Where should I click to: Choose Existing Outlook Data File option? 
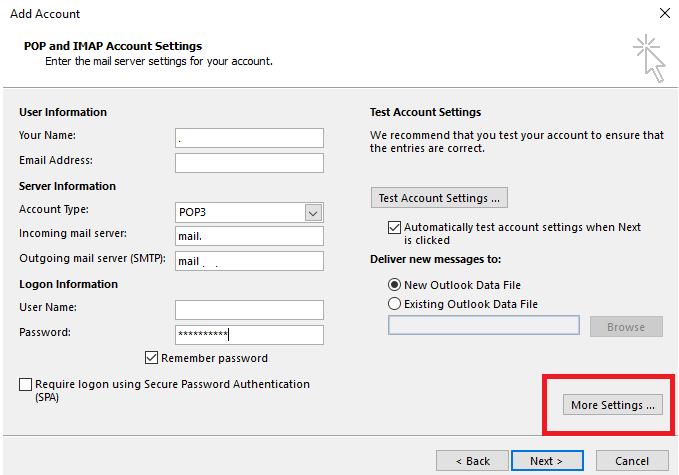pyautogui.click(x=395, y=304)
